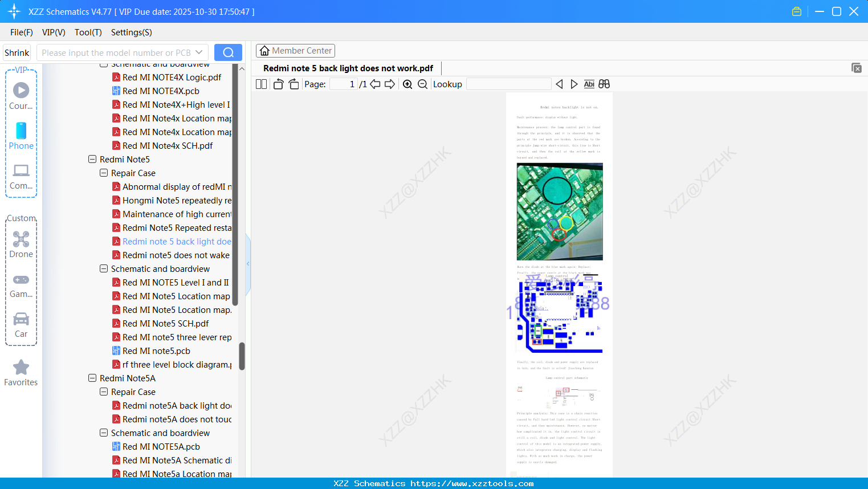Find previous lookup match triangle

[559, 84]
